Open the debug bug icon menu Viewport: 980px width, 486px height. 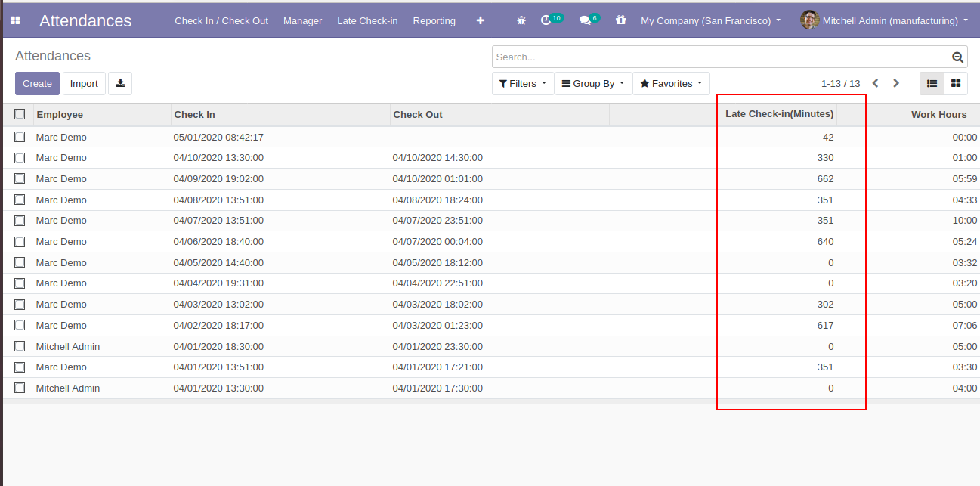point(521,20)
